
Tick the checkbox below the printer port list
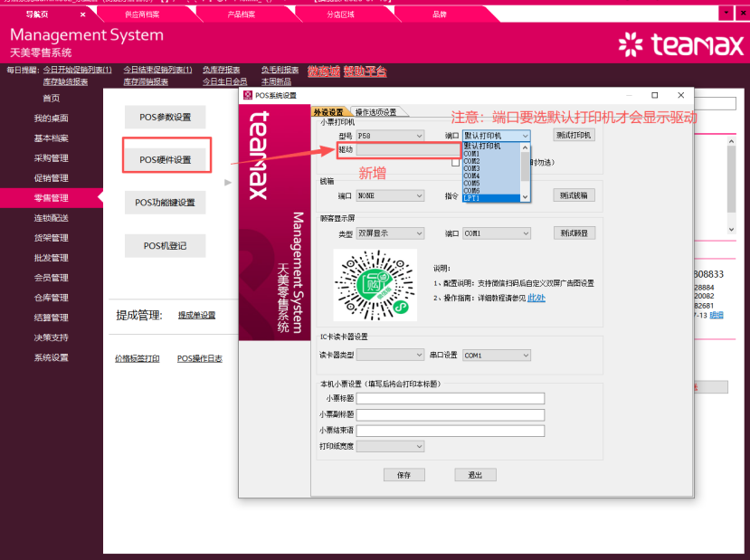455,163
